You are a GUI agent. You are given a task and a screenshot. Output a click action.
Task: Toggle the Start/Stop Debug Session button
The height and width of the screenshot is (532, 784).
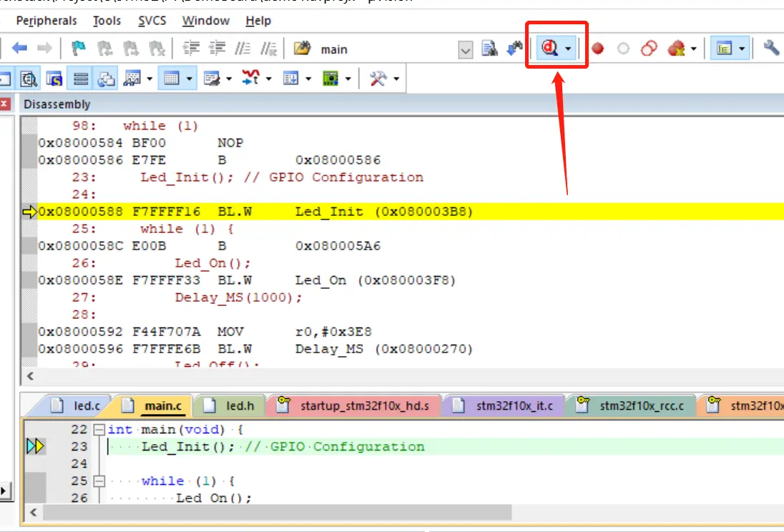549,49
